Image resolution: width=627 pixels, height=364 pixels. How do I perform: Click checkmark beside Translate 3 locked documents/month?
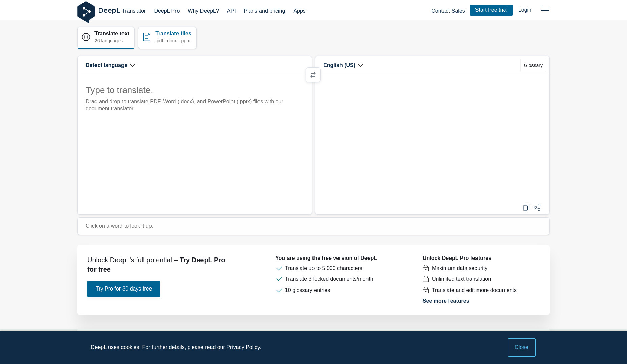(x=279, y=279)
